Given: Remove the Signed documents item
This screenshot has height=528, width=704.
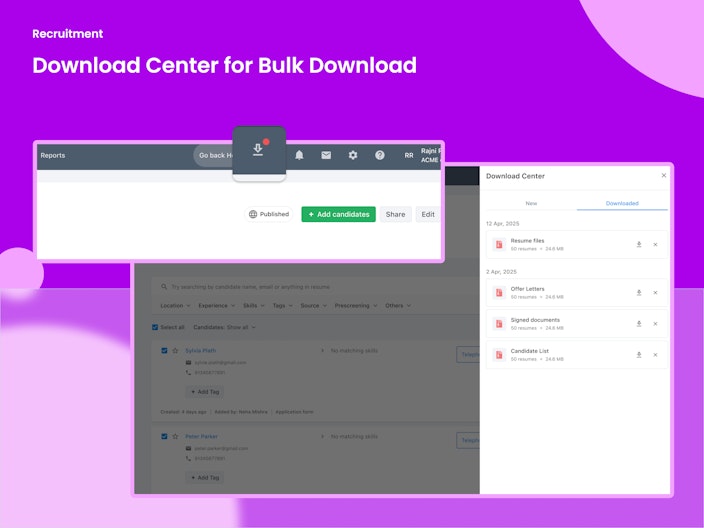Looking at the screenshot, I should pos(655,324).
